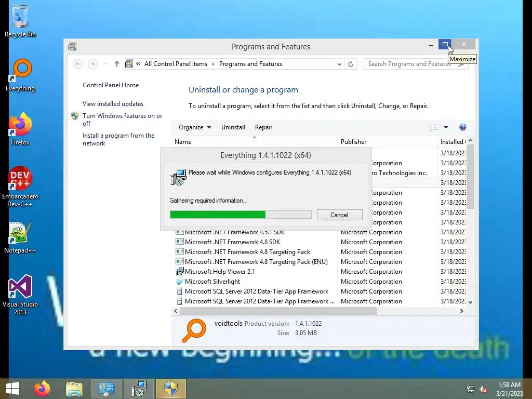Open the Recycle Bin desktop icon
This screenshot has width=532, height=399.
coord(20,20)
